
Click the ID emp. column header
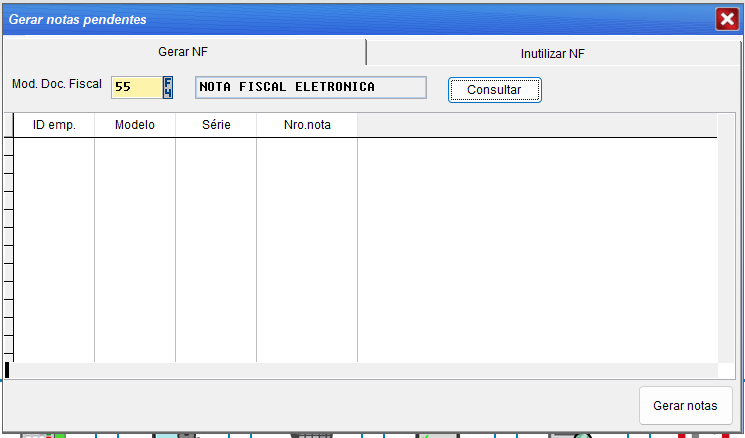54,125
